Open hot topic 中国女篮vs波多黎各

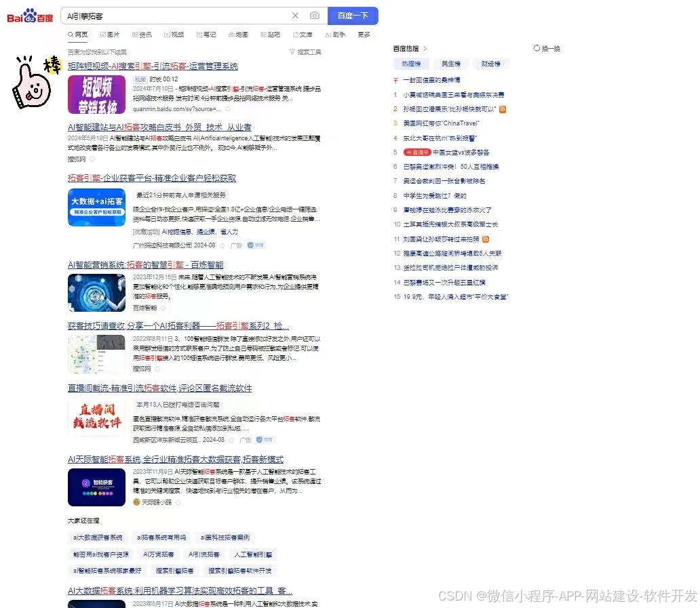tap(461, 152)
